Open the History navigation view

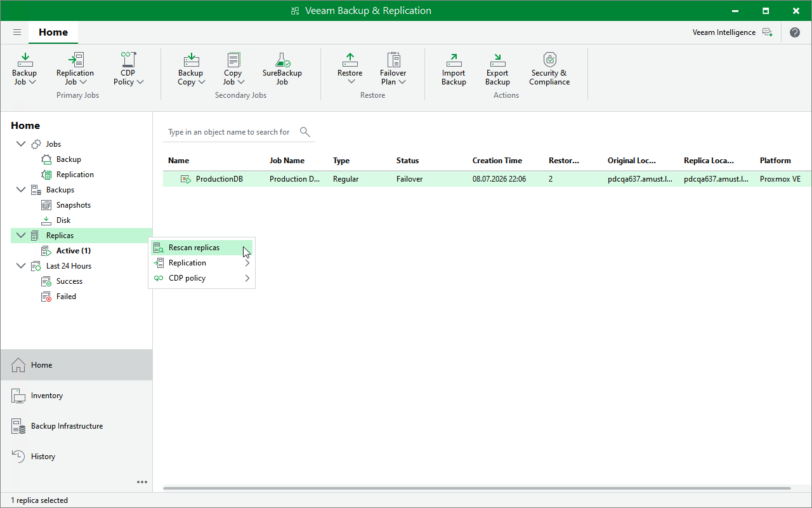click(76, 457)
